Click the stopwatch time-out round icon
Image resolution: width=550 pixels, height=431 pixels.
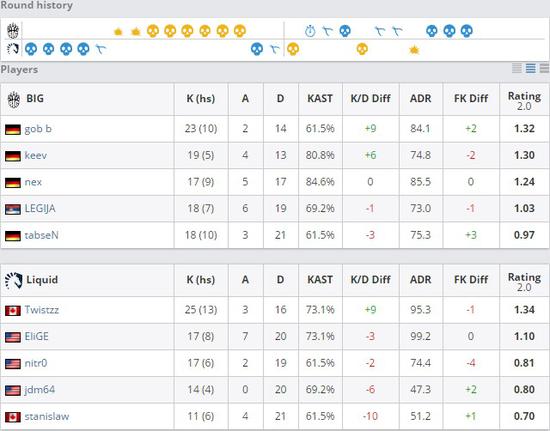310,31
